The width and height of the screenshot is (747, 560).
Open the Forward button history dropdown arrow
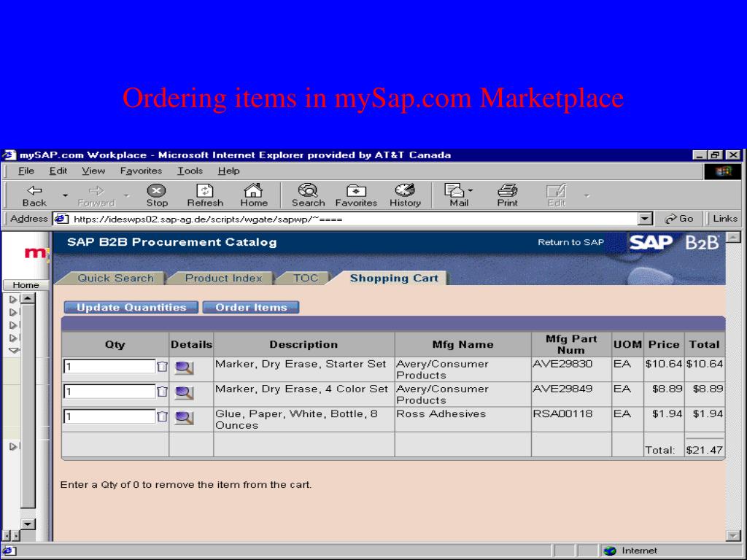pyautogui.click(x=127, y=195)
